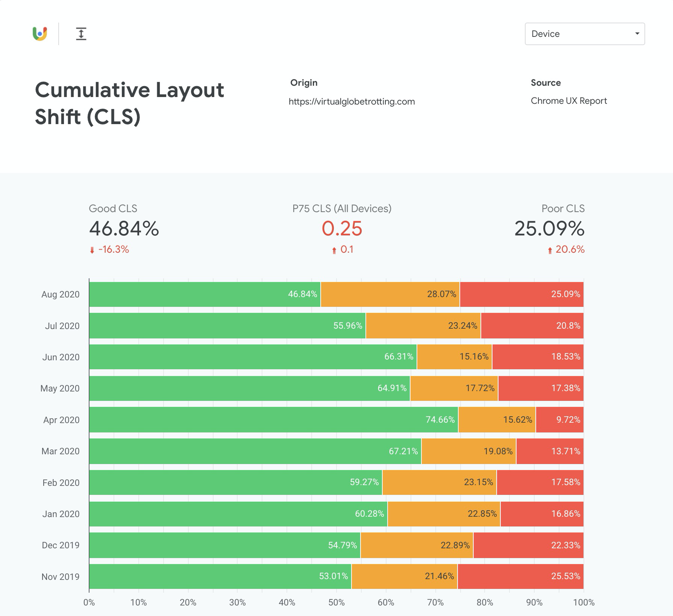Click the May 2020 orange bar 17.72%
Screen dimensions: 673x616
pos(454,388)
